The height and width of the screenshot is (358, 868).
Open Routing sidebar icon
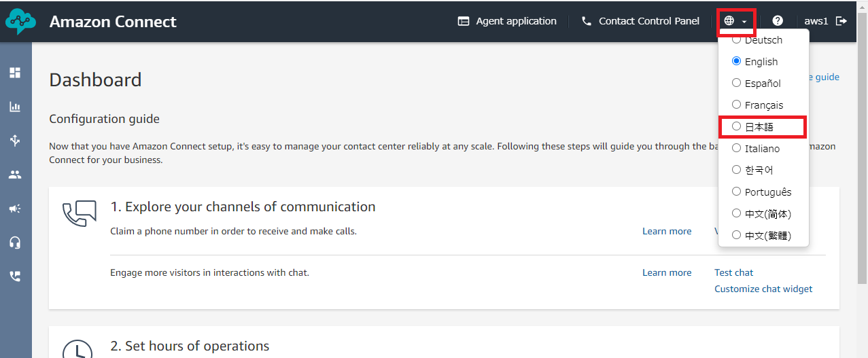coord(15,141)
